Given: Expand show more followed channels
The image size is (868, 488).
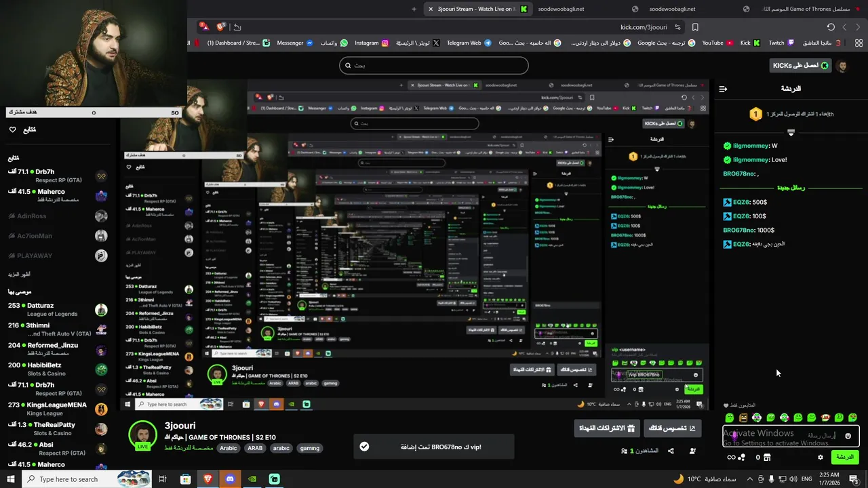Looking at the screenshot, I should coord(19,274).
